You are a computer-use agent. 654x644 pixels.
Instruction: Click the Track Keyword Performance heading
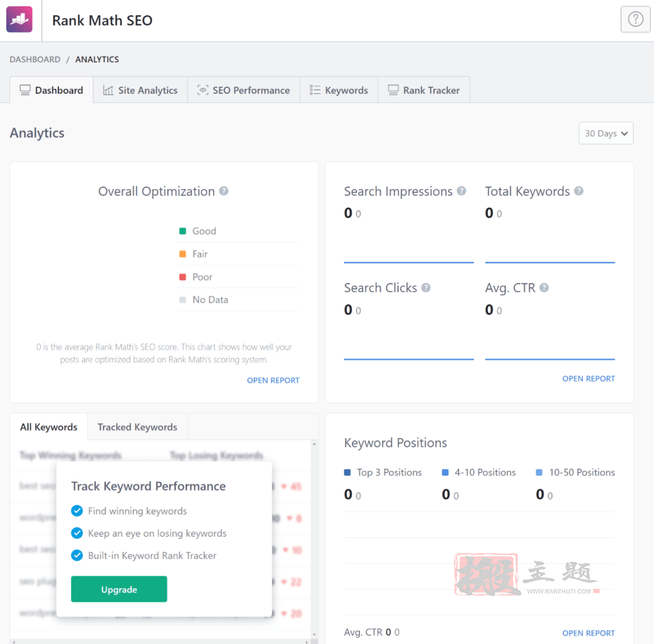pyautogui.click(x=148, y=486)
